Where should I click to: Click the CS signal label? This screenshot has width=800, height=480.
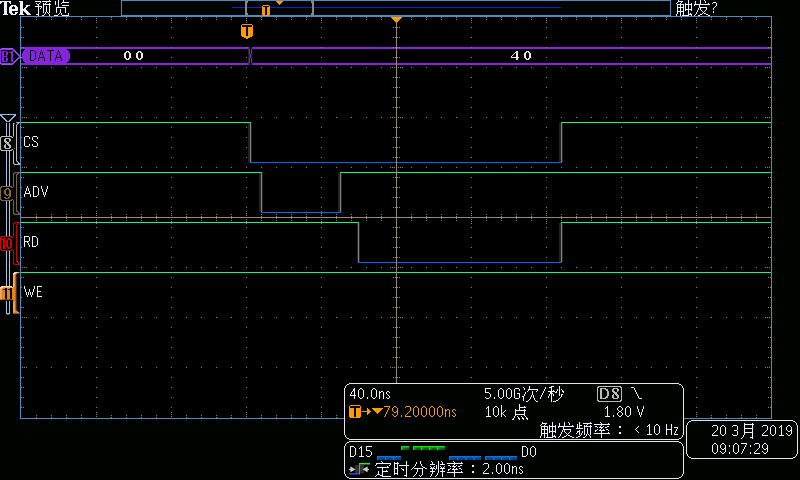tap(31, 142)
